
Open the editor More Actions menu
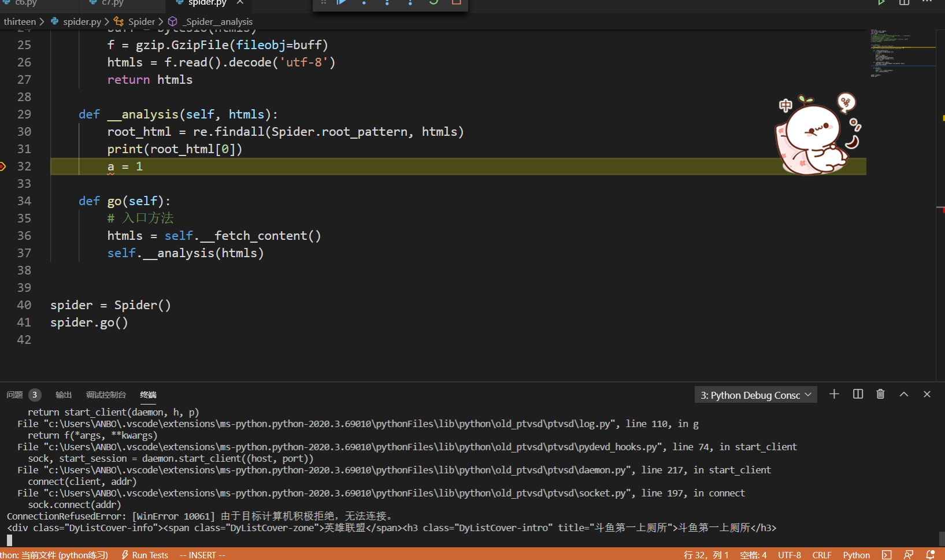click(927, 2)
